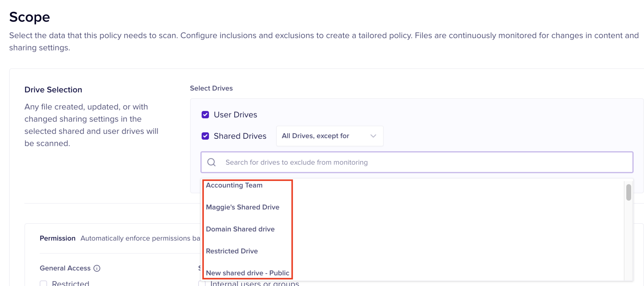Uncheck the User Drives checkbox
Screen dimensions: 644x286
click(205, 114)
